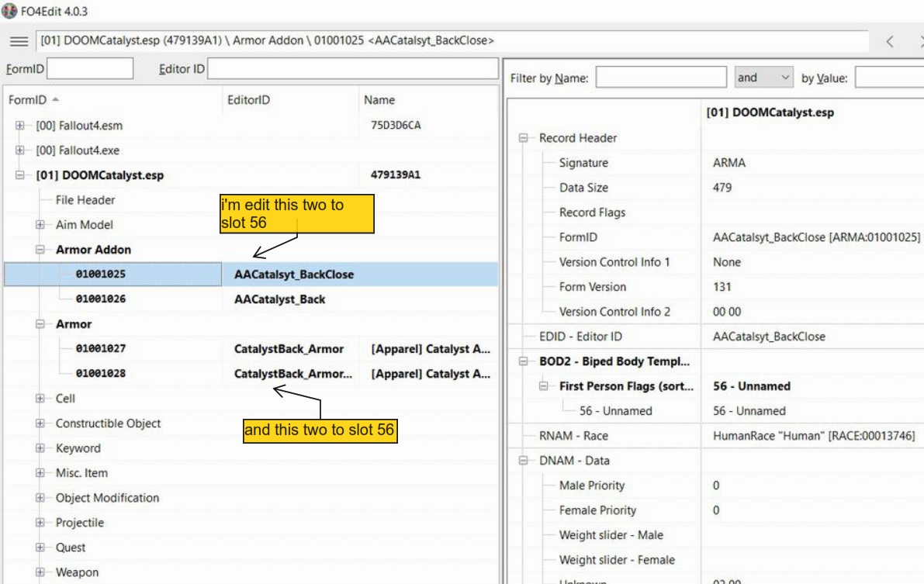Click the FO4Edit application title icon
This screenshot has height=584, width=924.
pos(9,11)
